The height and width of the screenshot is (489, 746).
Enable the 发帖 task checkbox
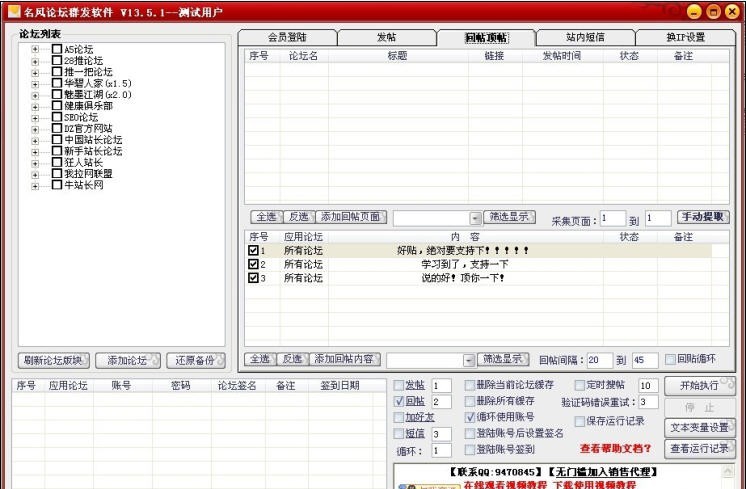tap(399, 385)
